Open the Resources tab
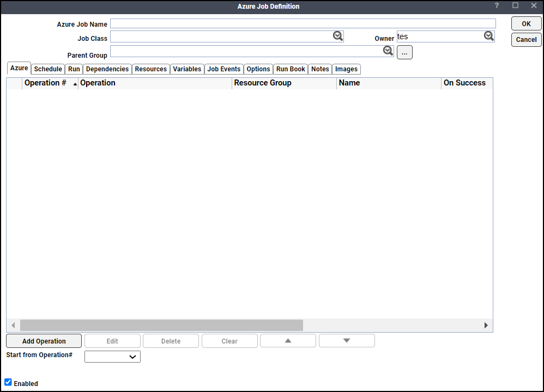 point(151,69)
